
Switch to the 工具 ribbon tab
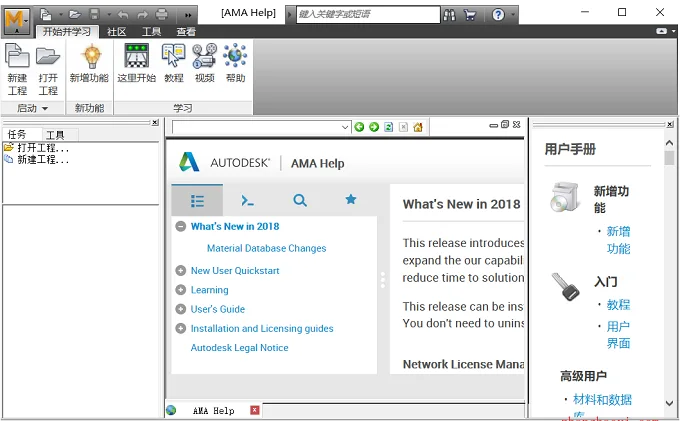click(151, 32)
